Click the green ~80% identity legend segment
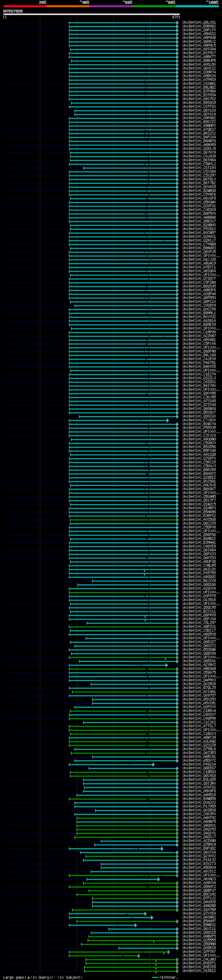Viewport: 222px width, 980px height. pos(154,6)
